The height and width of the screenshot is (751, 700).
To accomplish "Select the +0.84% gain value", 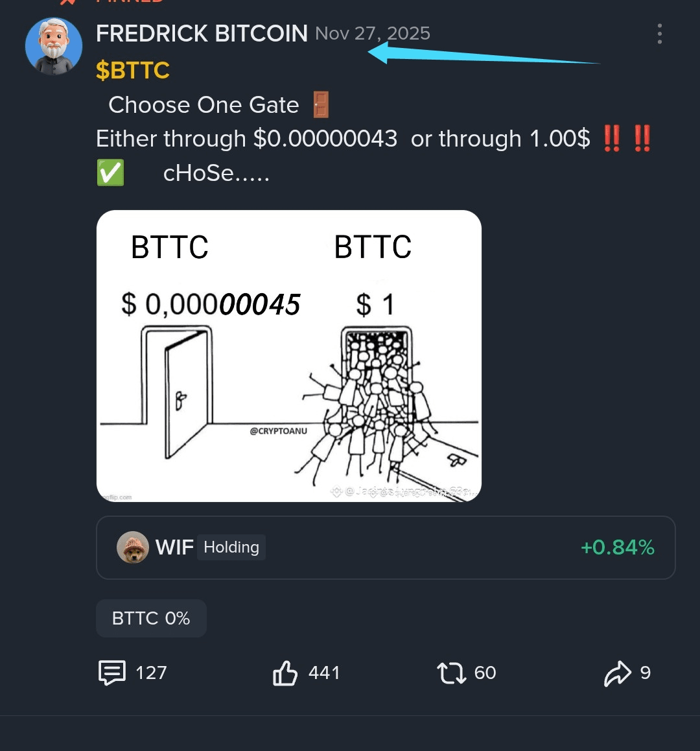I will coord(617,547).
